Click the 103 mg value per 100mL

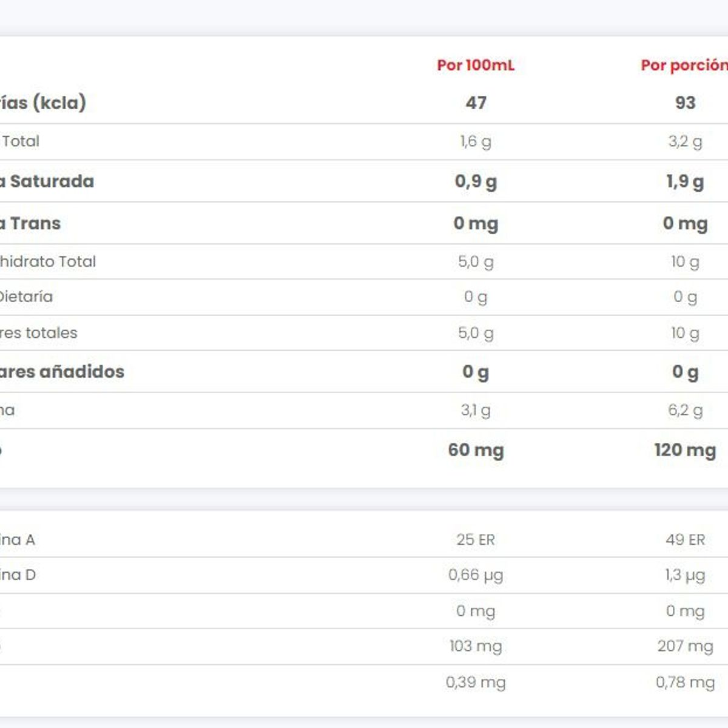pyautogui.click(x=476, y=646)
